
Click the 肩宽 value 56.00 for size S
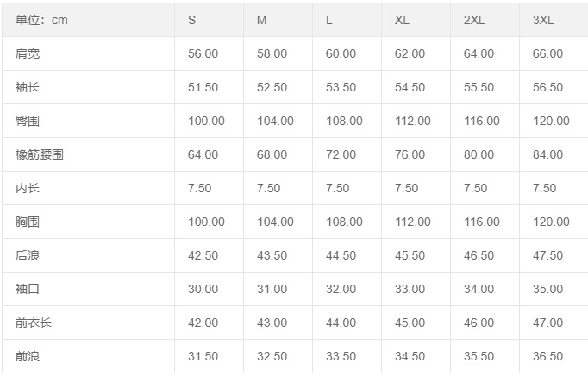tap(203, 53)
